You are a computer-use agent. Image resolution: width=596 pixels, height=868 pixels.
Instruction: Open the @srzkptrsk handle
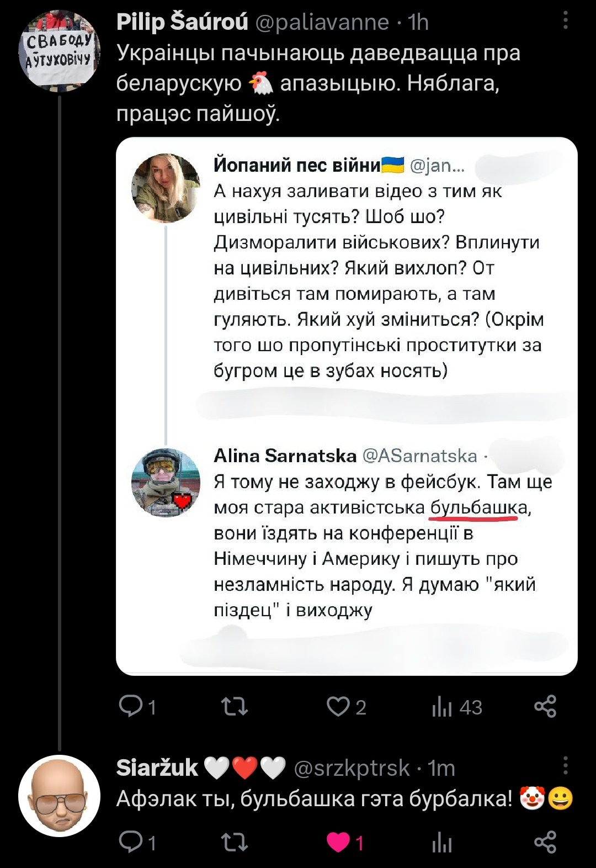tap(352, 768)
